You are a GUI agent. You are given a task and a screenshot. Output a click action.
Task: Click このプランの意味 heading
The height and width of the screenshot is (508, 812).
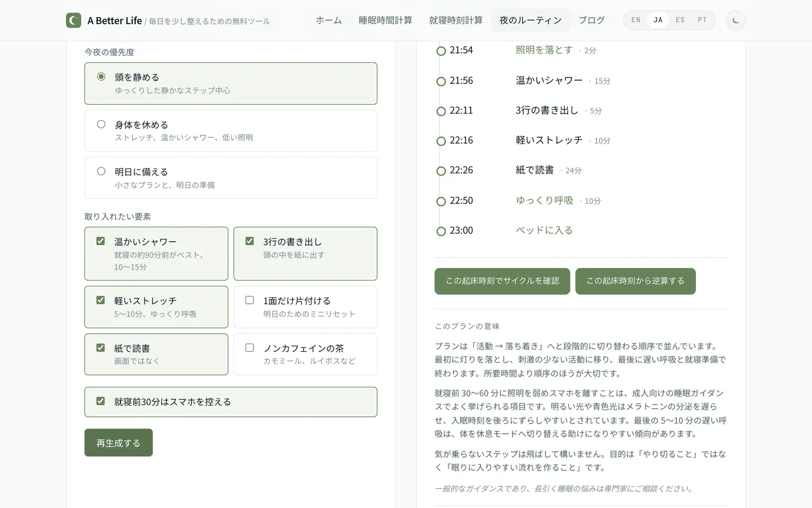tap(467, 326)
